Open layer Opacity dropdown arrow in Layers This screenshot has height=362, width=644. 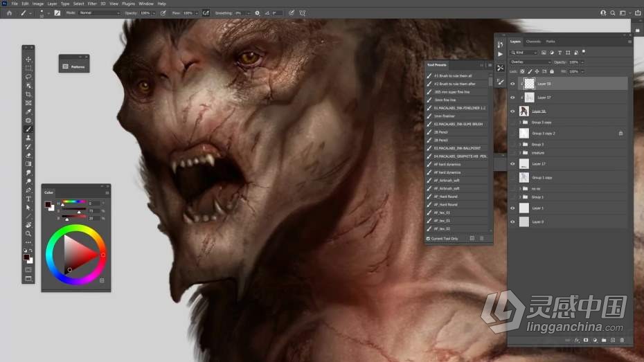coord(582,62)
